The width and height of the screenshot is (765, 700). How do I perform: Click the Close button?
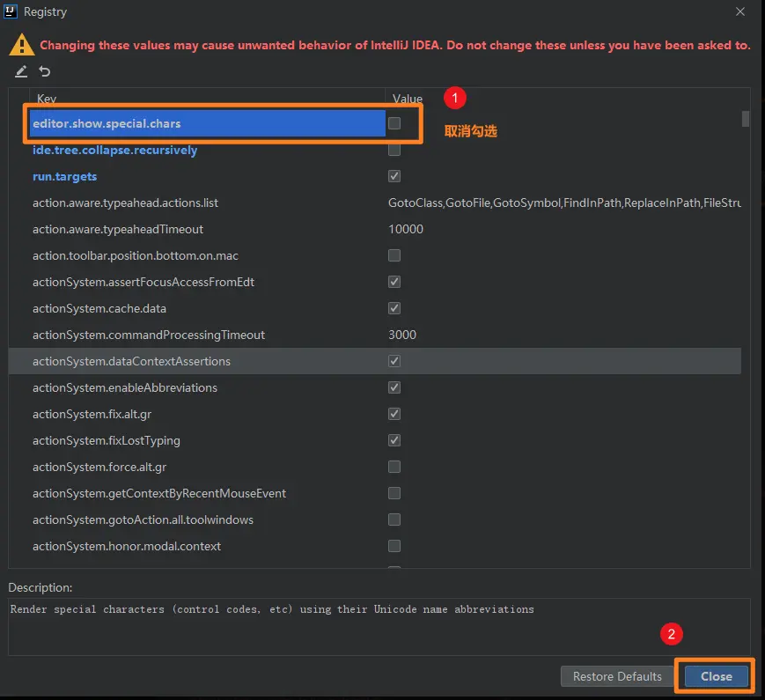tap(717, 676)
